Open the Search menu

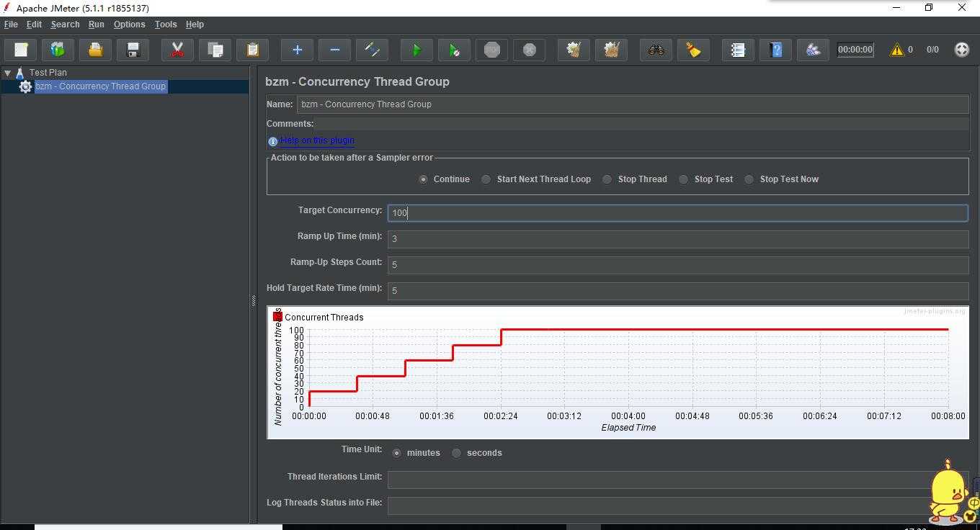(65, 24)
